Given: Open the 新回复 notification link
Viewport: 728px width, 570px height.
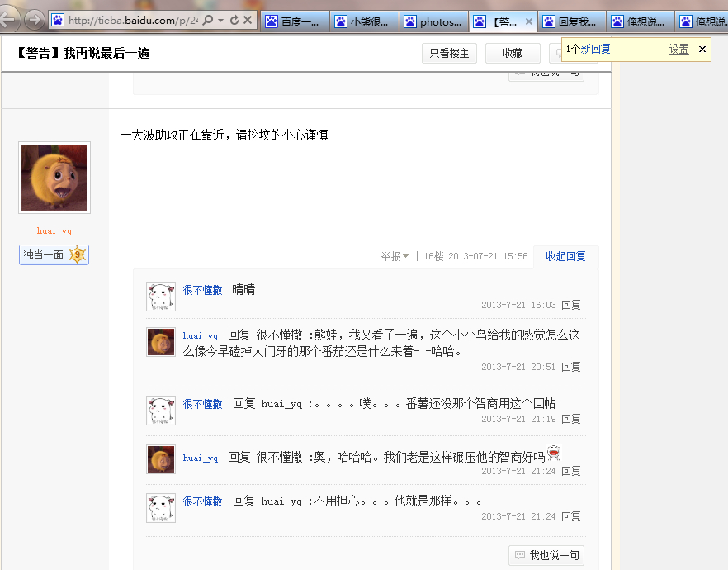Looking at the screenshot, I should (x=595, y=49).
